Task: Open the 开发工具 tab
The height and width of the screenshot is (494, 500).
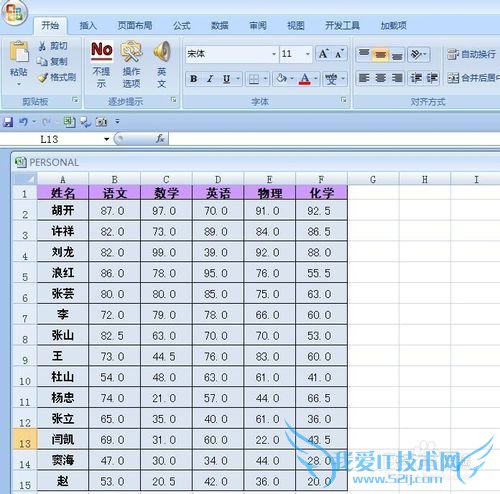Action: point(342,26)
